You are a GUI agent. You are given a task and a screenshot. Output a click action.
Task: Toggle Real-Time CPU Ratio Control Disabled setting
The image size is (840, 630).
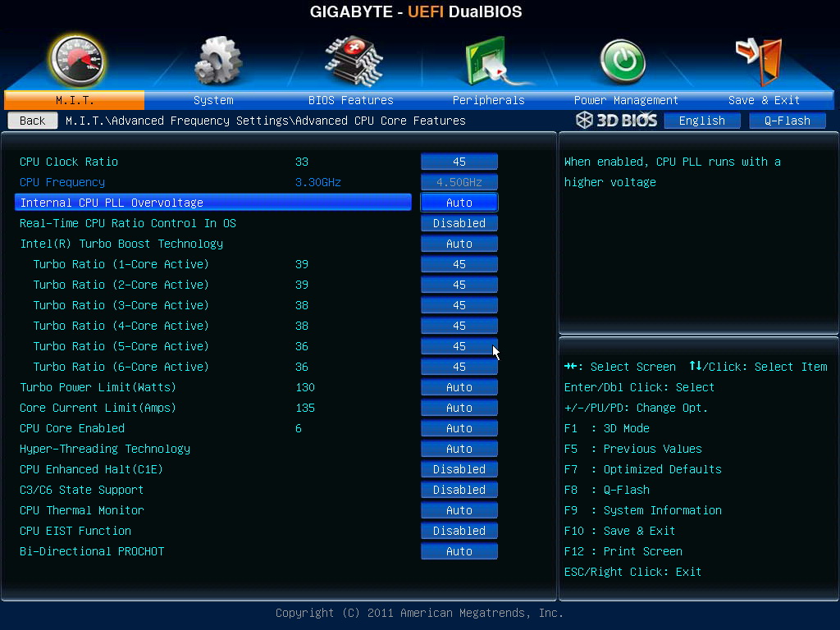(459, 223)
